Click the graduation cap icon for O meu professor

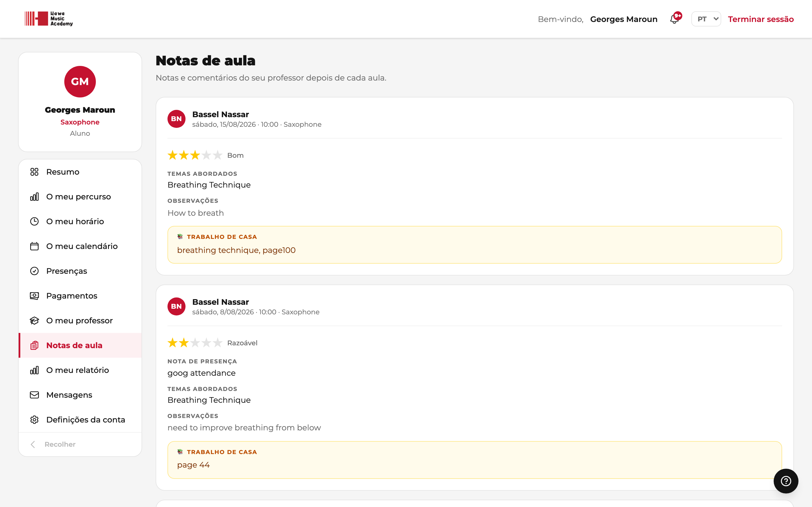(x=34, y=321)
